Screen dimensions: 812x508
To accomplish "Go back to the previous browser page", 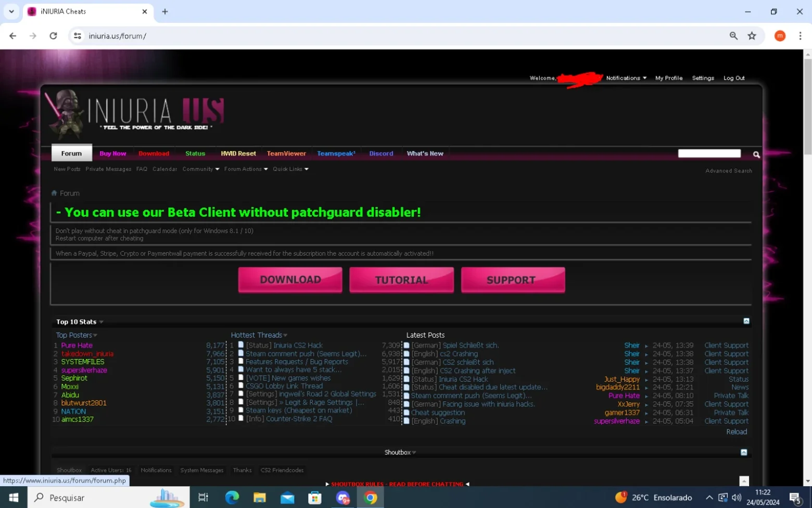I will [x=12, y=36].
